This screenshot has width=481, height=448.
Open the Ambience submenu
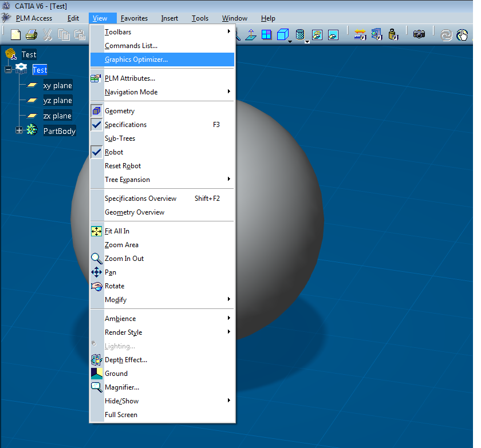pyautogui.click(x=162, y=319)
